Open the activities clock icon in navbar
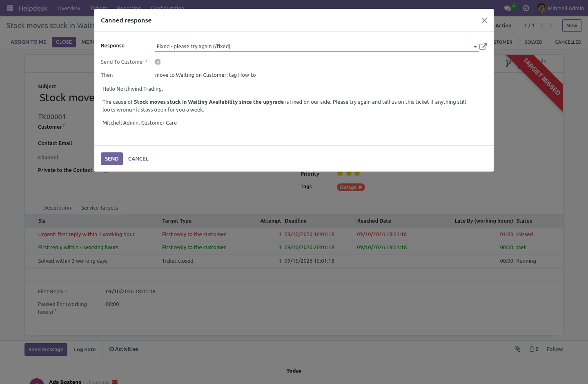This screenshot has height=384, width=588. coord(526,8)
